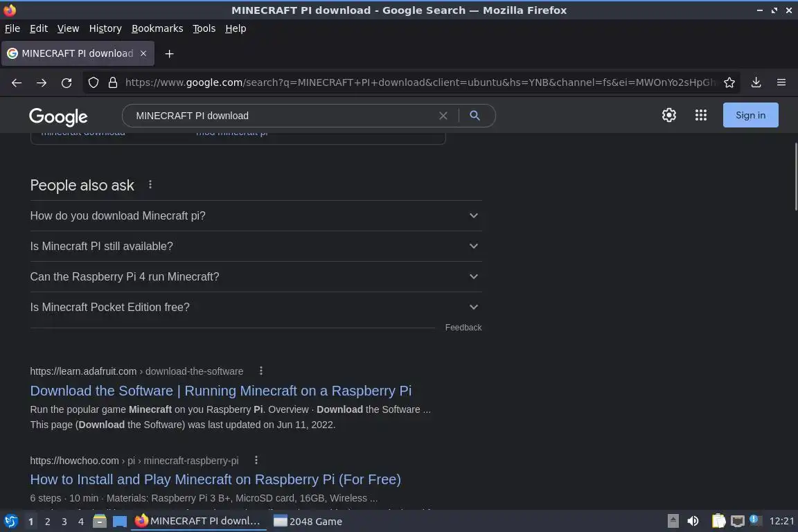Image resolution: width=798 pixels, height=532 pixels.
Task: Open the File menu
Action: [x=12, y=28]
